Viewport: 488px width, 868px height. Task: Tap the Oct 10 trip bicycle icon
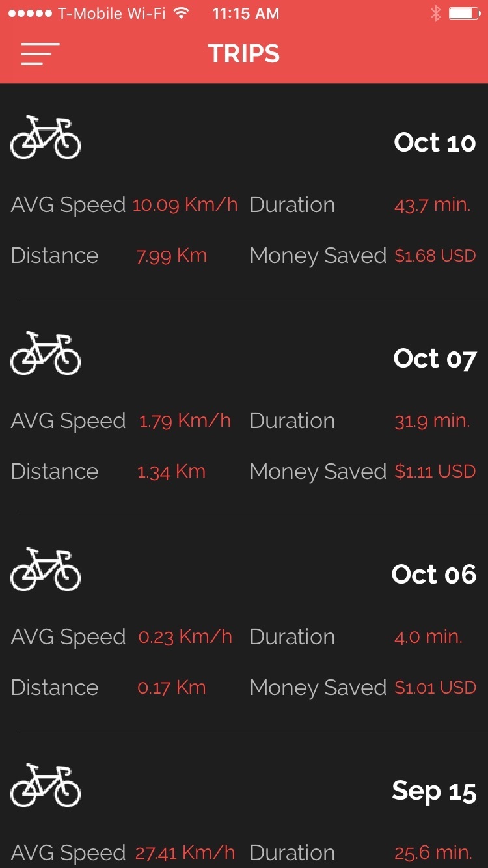tap(46, 138)
